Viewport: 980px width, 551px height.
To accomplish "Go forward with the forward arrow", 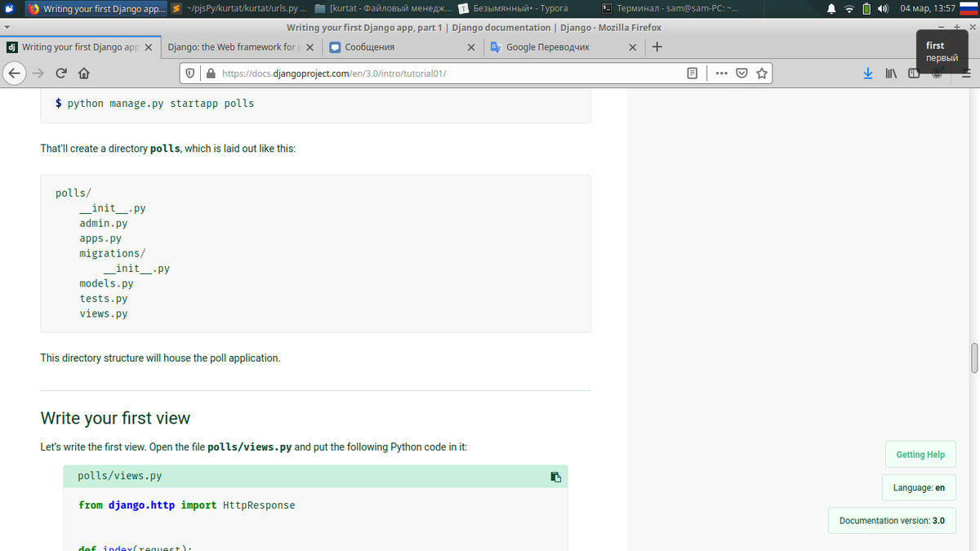I will click(x=38, y=73).
